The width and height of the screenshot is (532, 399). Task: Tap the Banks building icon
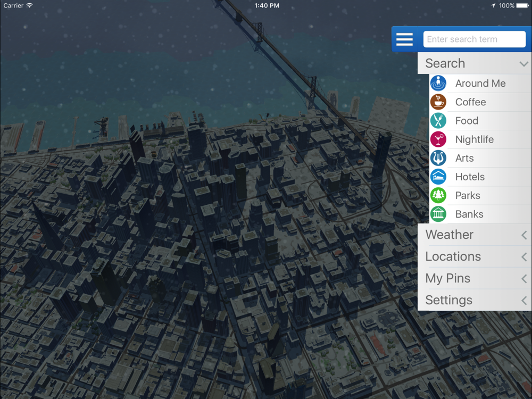coord(438,214)
